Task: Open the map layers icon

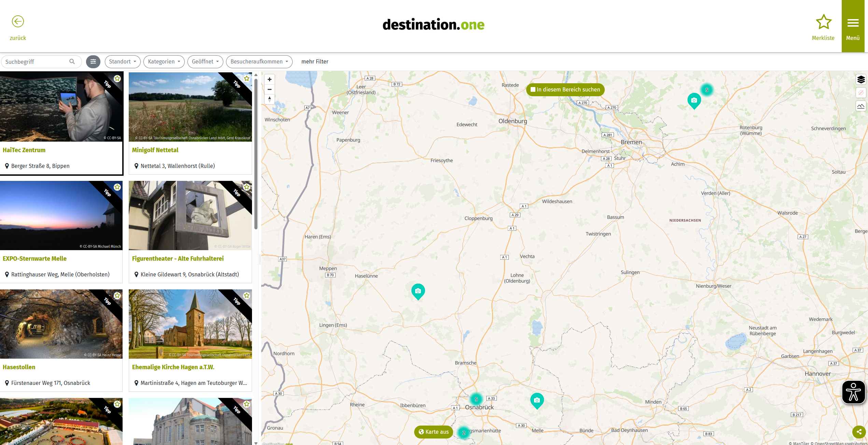Action: [861, 80]
